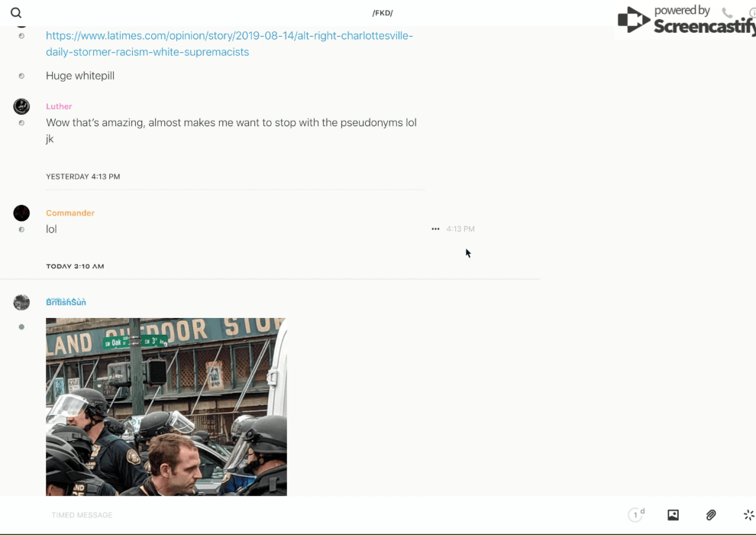Image resolution: width=756 pixels, height=535 pixels.
Task: Click Luther's avatar picture
Action: point(21,106)
